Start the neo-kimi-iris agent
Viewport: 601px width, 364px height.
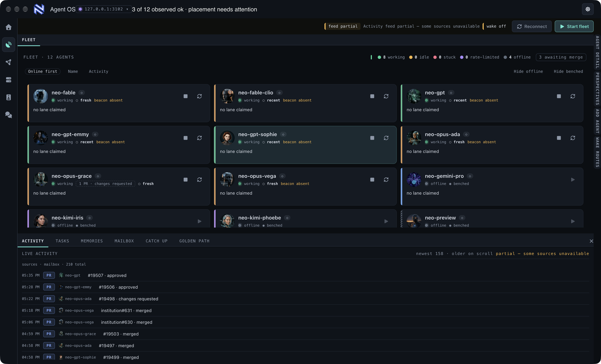(x=199, y=221)
